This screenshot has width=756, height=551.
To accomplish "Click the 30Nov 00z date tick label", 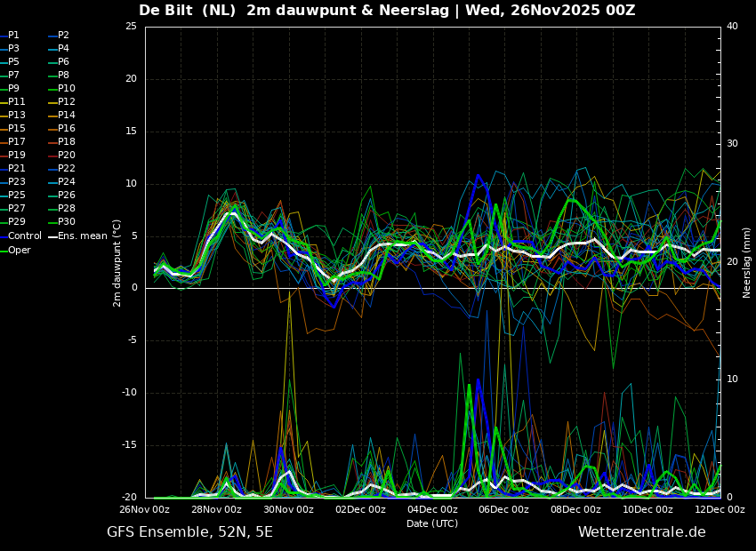I will (x=289, y=509).
